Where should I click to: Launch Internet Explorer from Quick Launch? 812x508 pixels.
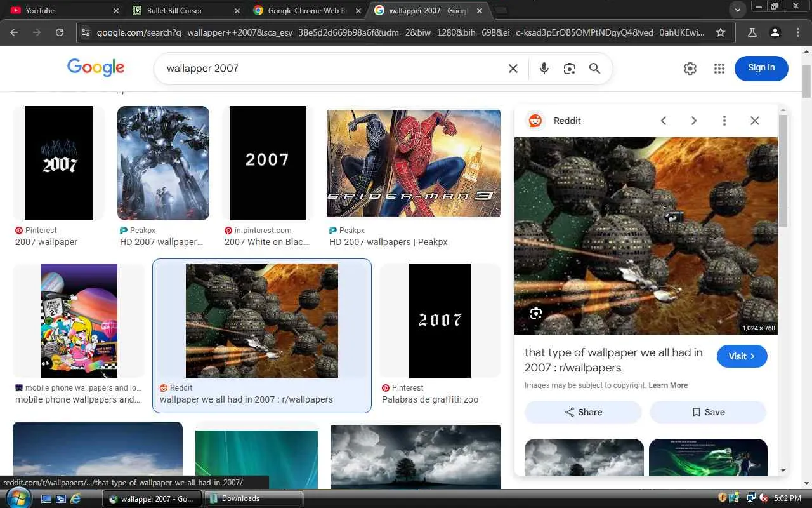pyautogui.click(x=75, y=499)
